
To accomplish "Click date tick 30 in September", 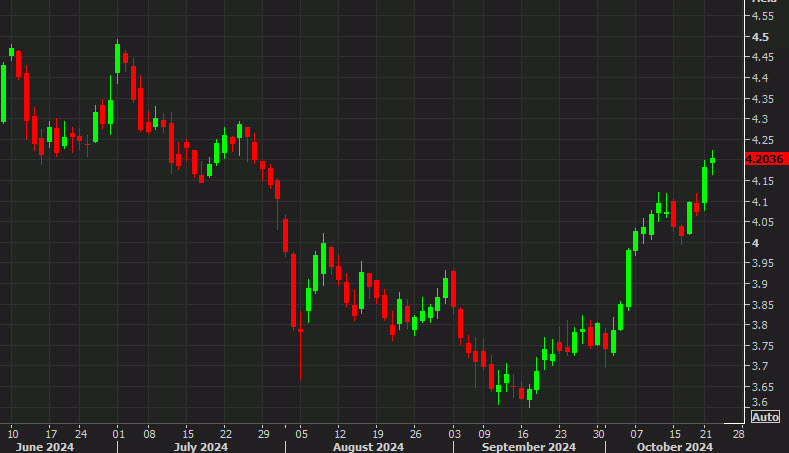I will [x=599, y=434].
